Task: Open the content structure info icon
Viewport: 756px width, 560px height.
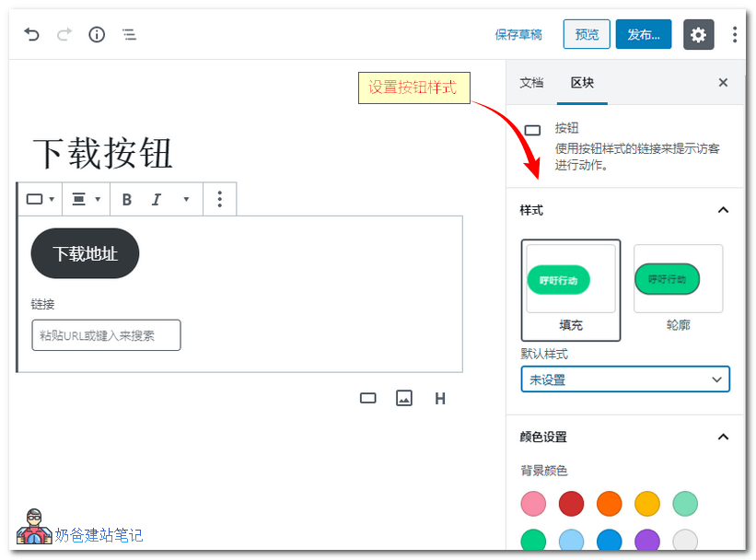Action: (97, 34)
